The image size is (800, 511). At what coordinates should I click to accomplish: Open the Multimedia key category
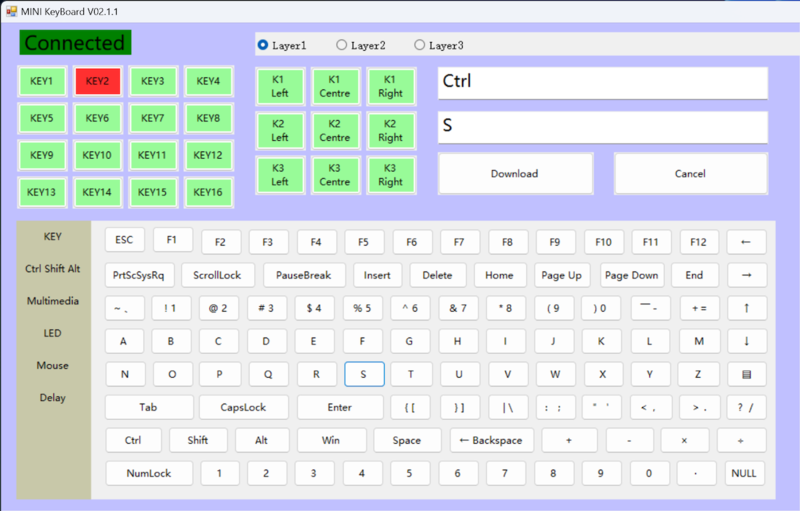click(x=53, y=301)
